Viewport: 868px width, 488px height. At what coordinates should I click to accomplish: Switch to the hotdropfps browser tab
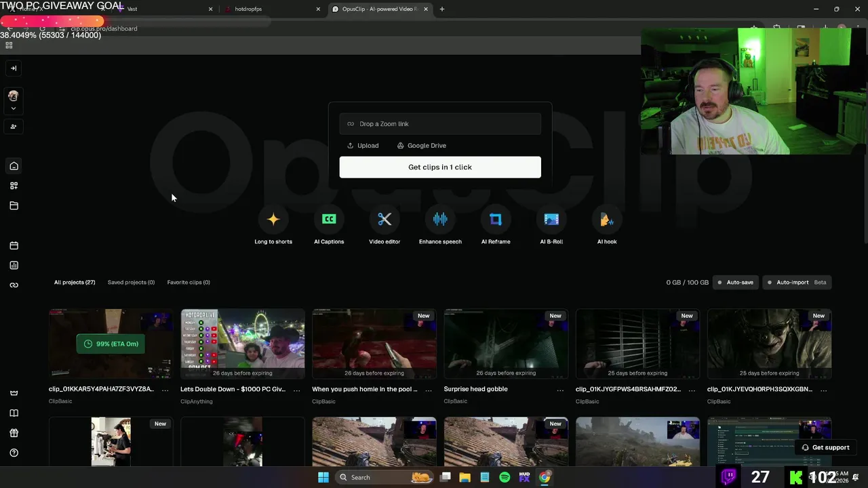coord(271,9)
